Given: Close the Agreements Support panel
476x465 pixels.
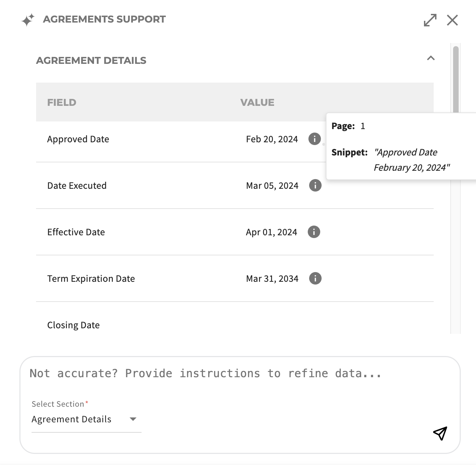Looking at the screenshot, I should [452, 20].
